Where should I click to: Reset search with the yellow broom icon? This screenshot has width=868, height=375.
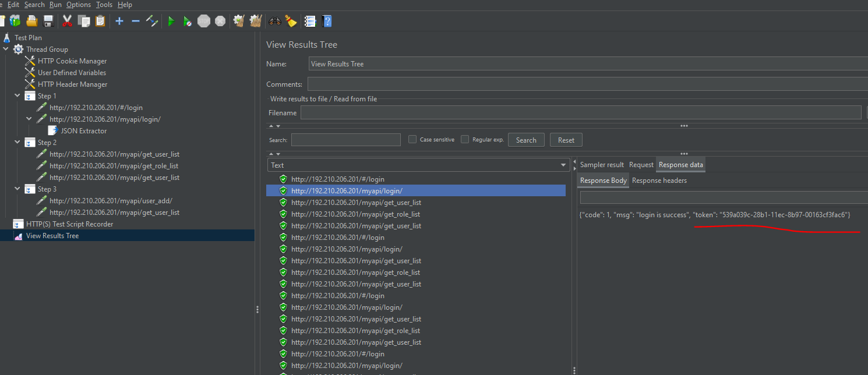coord(291,22)
